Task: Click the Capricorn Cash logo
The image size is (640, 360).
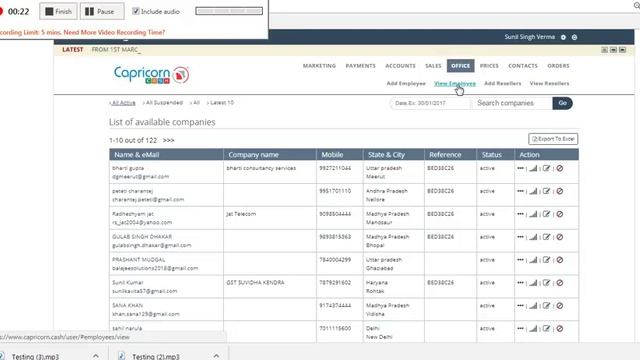Action: point(151,75)
